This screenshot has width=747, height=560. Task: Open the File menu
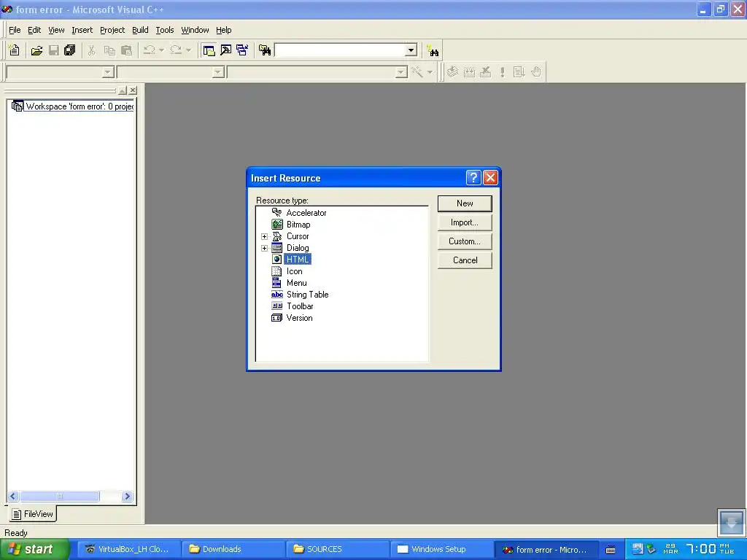pos(15,30)
